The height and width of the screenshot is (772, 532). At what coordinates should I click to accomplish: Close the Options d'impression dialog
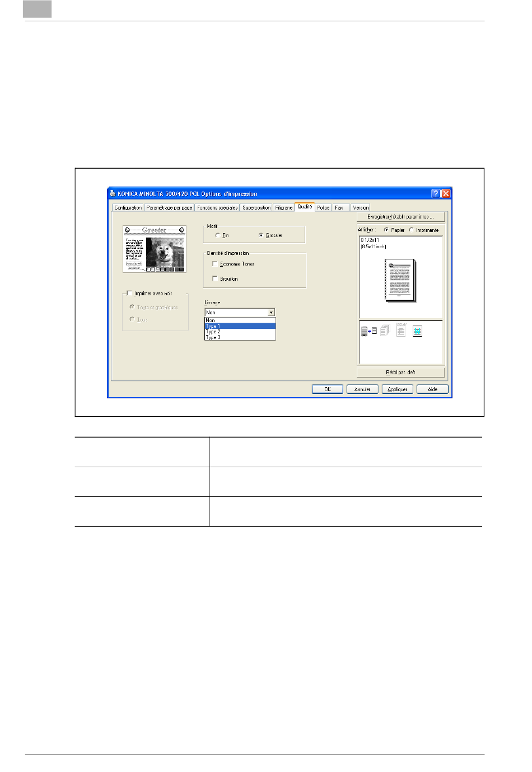[446, 194]
